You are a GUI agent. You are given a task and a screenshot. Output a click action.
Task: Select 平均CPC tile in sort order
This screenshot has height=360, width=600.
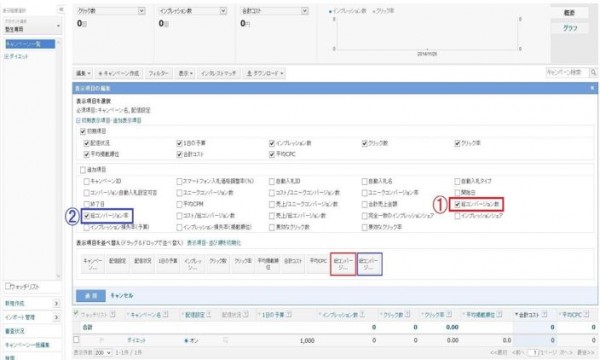click(x=318, y=264)
